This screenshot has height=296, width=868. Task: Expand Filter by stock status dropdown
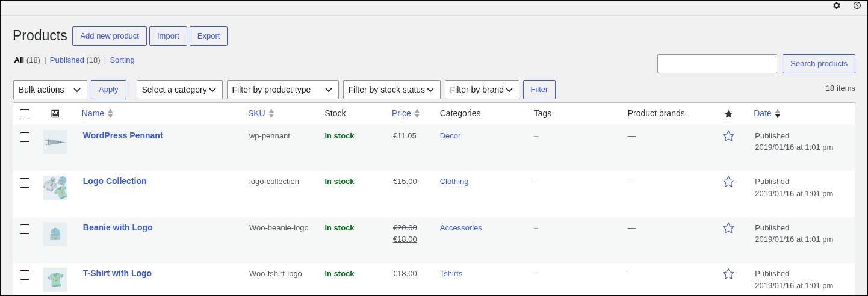(x=392, y=90)
